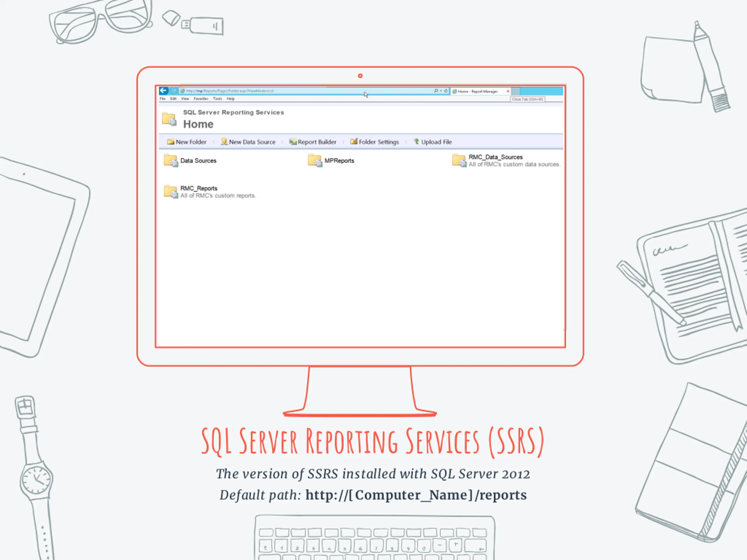The height and width of the screenshot is (560, 747).
Task: Click the Home folder icon in header
Action: point(169,119)
